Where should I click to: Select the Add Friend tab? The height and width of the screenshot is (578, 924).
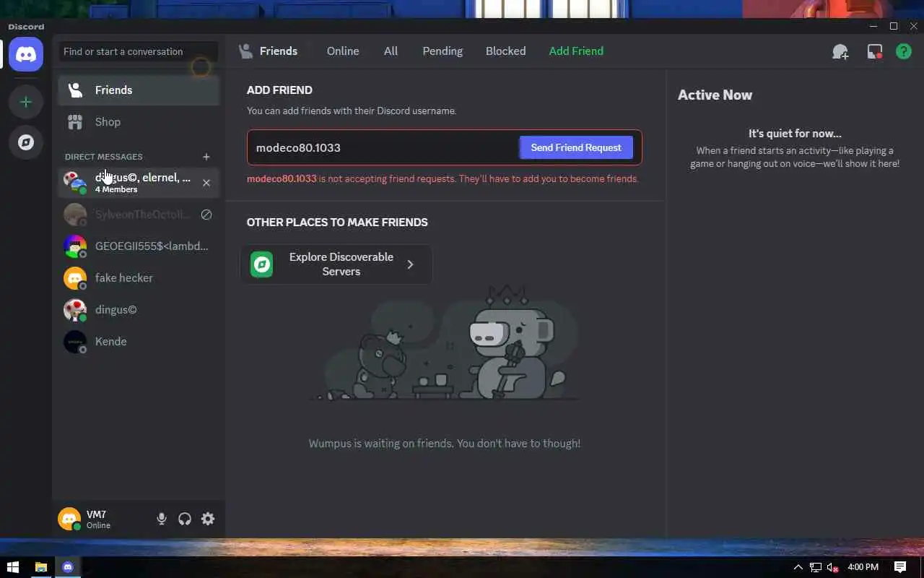pos(576,51)
